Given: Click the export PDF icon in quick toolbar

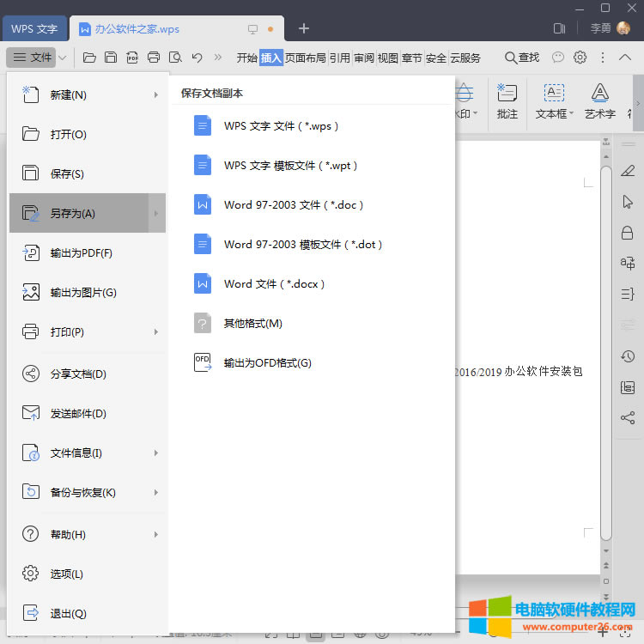Looking at the screenshot, I should point(132,58).
